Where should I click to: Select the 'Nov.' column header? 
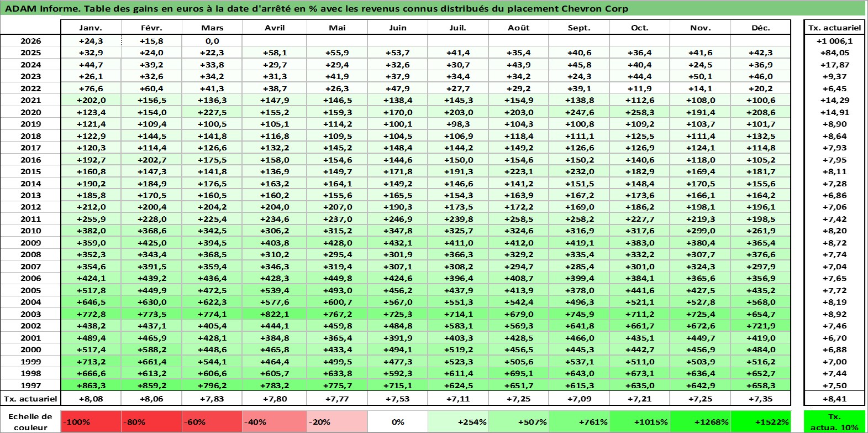coord(700,28)
